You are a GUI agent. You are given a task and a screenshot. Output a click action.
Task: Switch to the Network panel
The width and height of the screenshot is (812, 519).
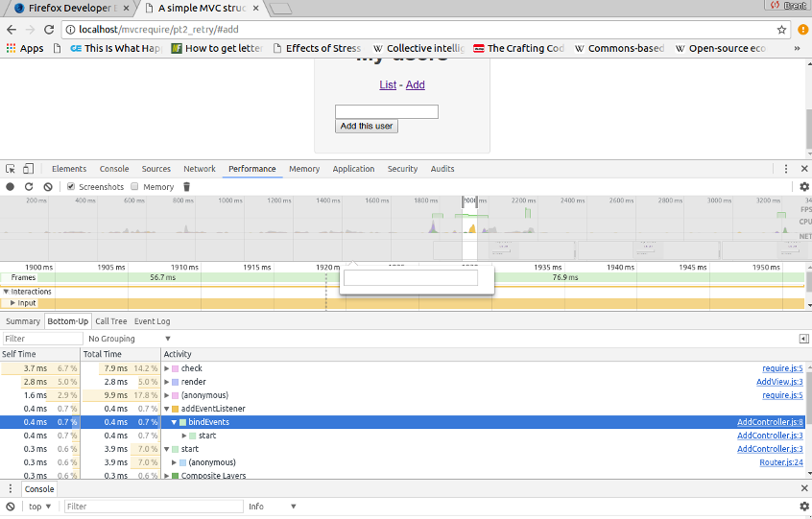pos(200,169)
